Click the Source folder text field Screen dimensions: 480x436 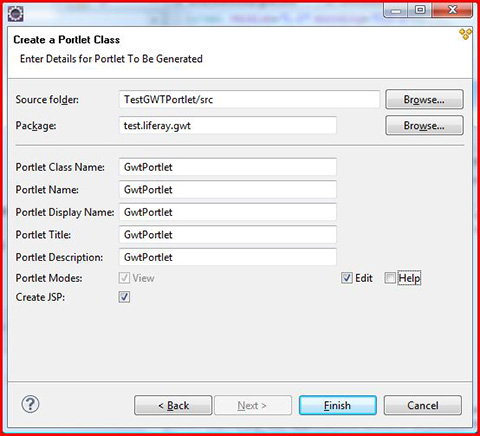coord(249,99)
